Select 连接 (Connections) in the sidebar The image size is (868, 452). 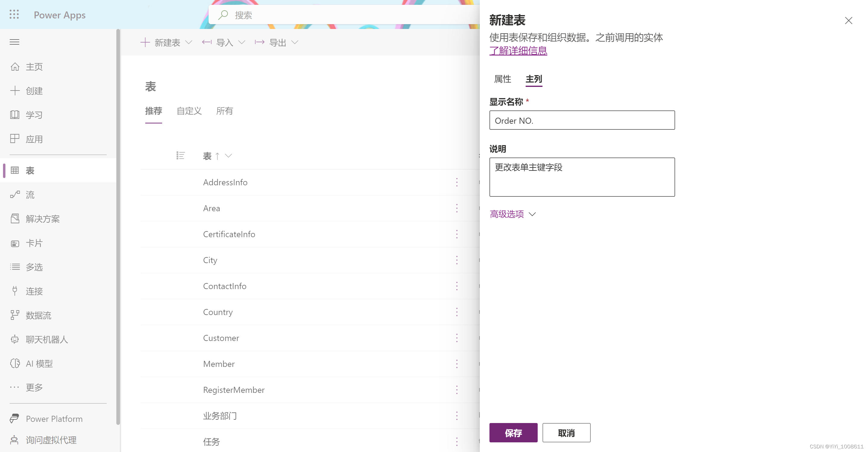click(x=34, y=291)
